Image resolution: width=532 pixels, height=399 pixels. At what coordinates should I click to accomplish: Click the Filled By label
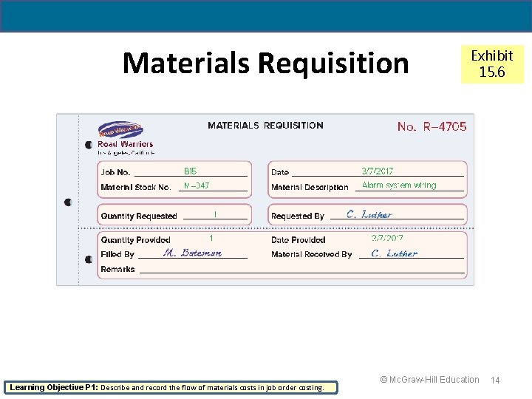tap(117, 254)
